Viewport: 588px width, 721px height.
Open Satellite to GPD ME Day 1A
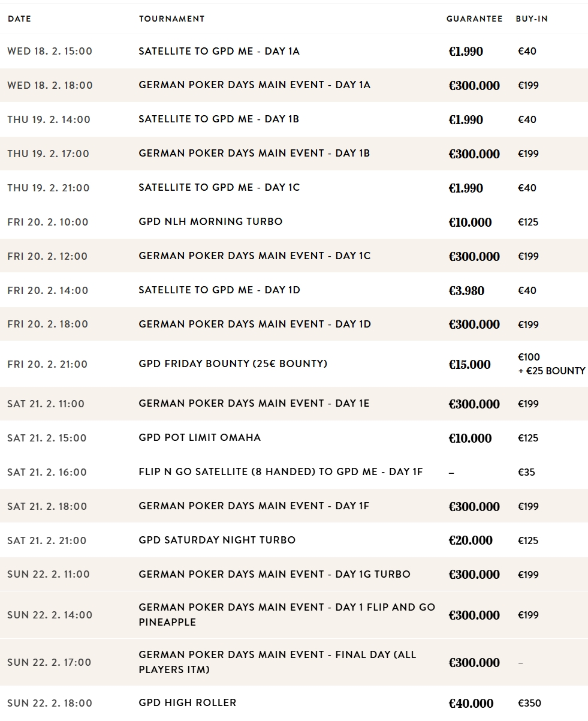click(219, 51)
